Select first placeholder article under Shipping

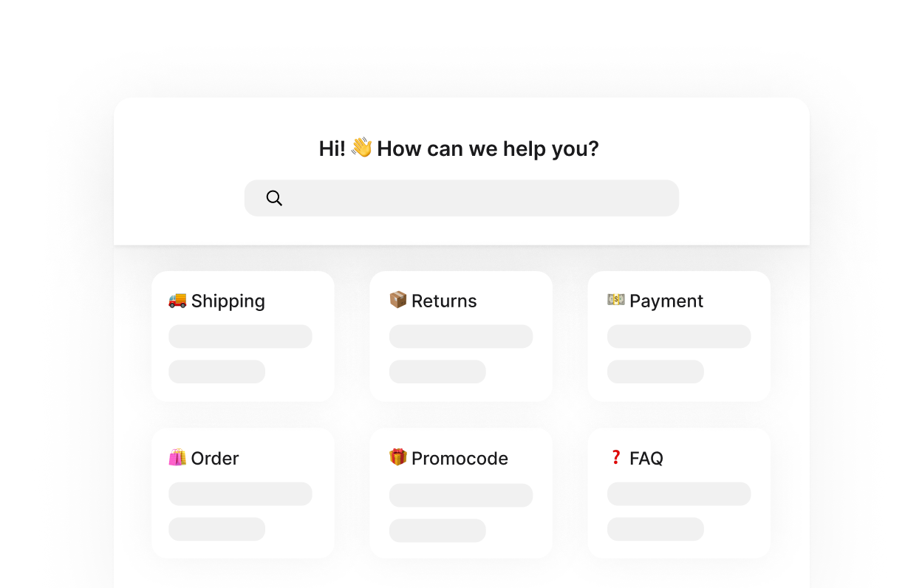pyautogui.click(x=240, y=336)
